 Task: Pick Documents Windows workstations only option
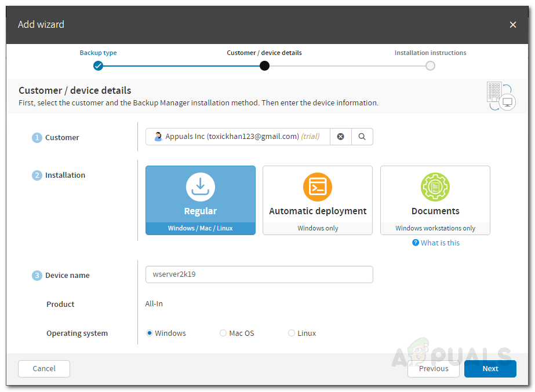click(x=435, y=200)
